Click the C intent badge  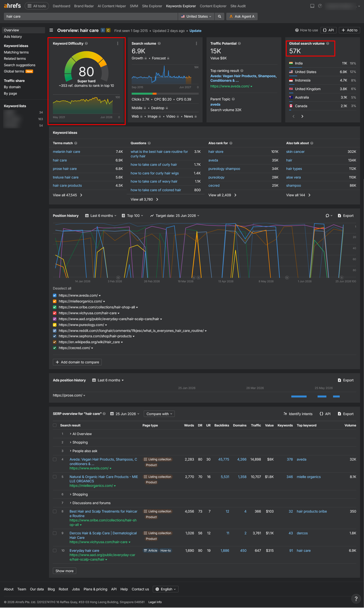click(108, 30)
